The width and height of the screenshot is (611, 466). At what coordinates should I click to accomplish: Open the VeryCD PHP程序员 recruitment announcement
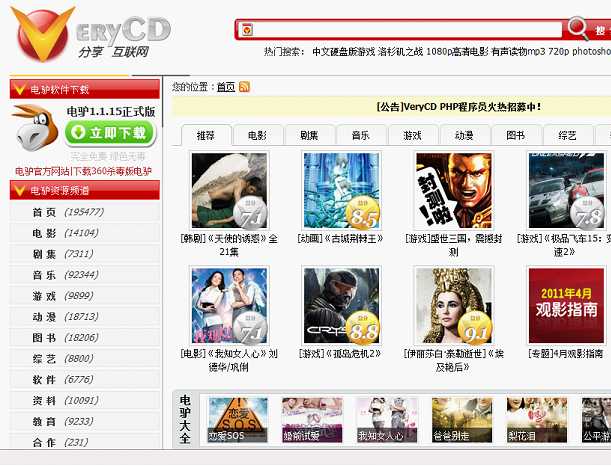click(x=459, y=107)
